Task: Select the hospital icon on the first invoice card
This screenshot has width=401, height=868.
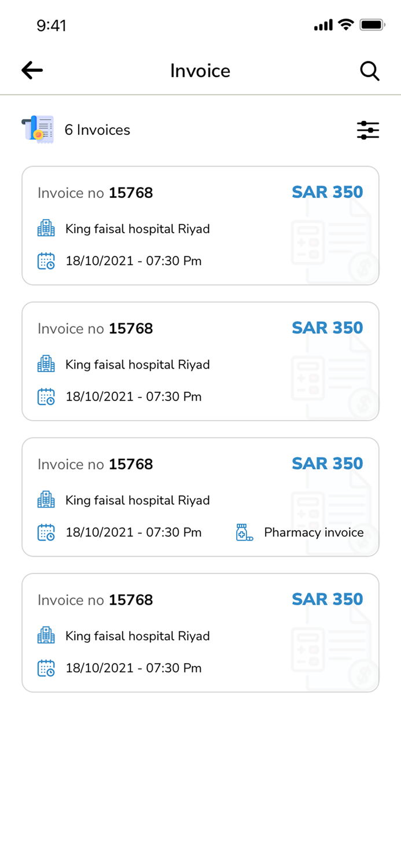Action: click(46, 228)
